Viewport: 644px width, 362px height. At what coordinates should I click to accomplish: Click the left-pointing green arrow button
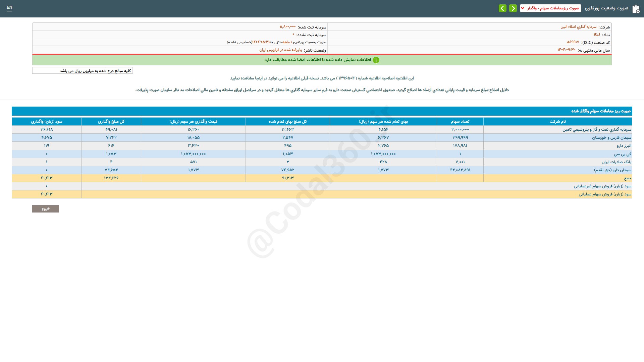click(502, 8)
